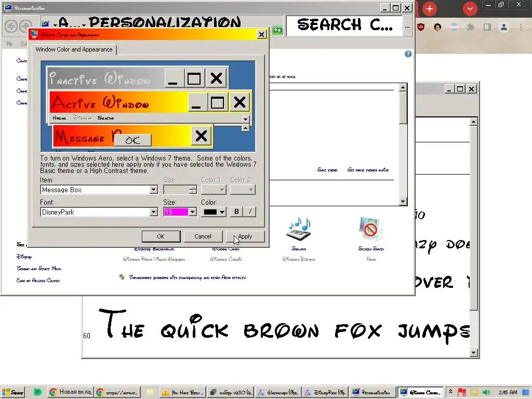This screenshot has width=532, height=399.
Task: Click the Window Color dialog title icon
Action: click(x=34, y=34)
